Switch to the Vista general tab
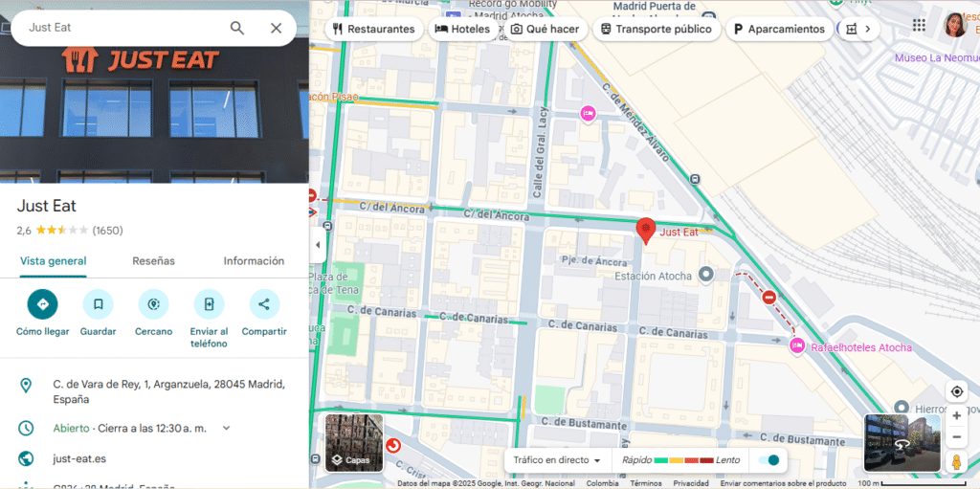The image size is (980, 489). (x=54, y=260)
